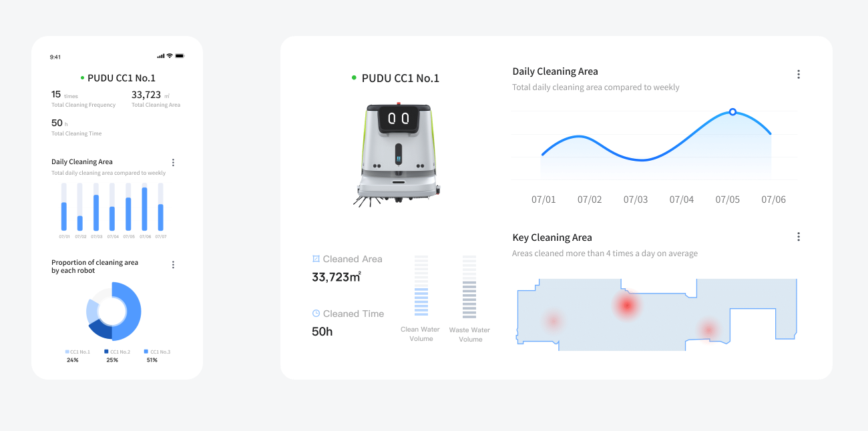Click the dark blue donut segment
The height and width of the screenshot is (431, 868).
(x=100, y=329)
